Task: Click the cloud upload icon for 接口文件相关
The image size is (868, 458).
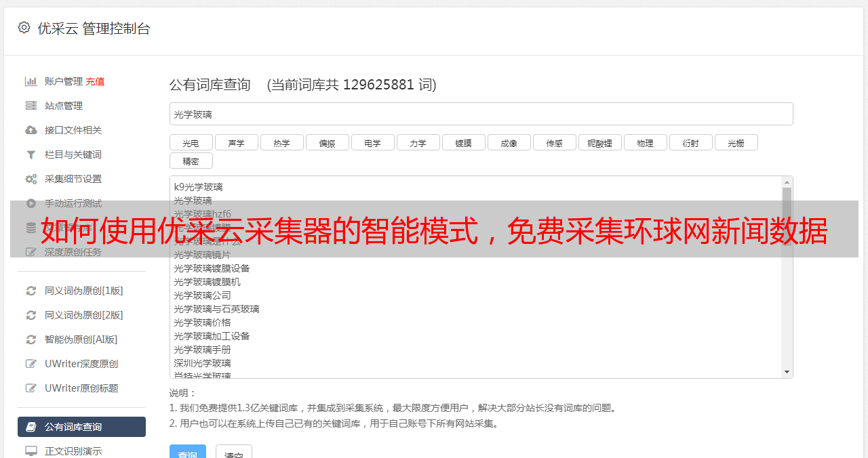Action: [31, 130]
